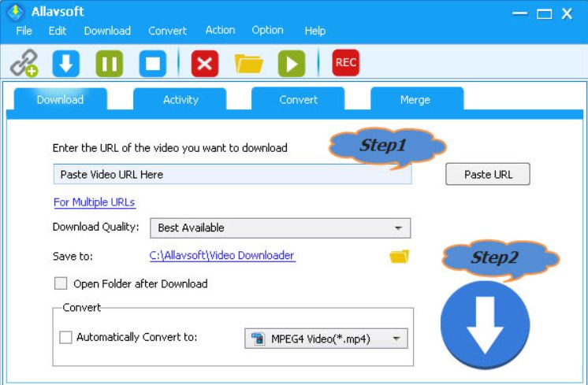This screenshot has width=588, height=385.
Task: Click the add URL link icon in toolbar
Action: click(x=24, y=63)
